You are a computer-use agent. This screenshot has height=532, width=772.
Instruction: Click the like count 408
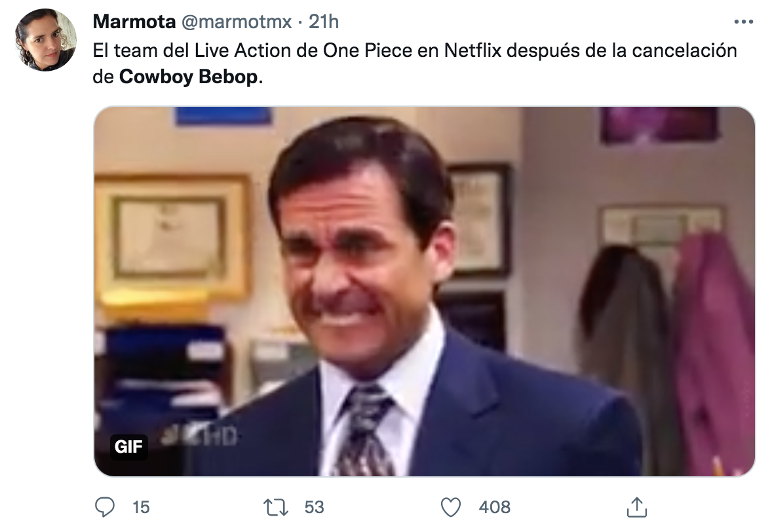[495, 506]
